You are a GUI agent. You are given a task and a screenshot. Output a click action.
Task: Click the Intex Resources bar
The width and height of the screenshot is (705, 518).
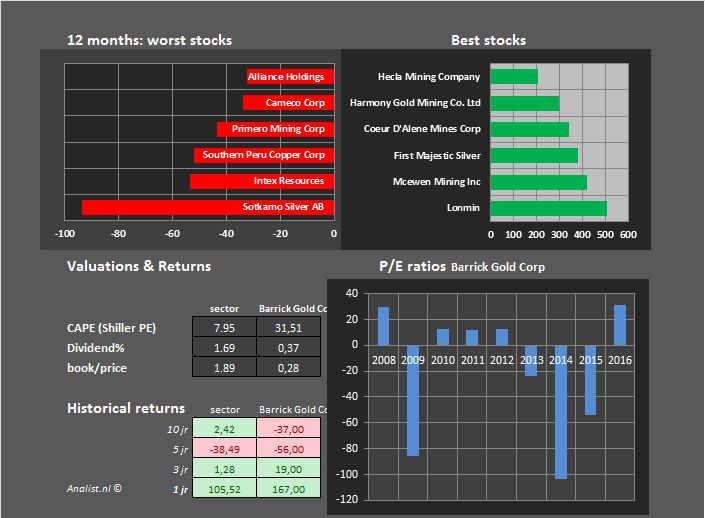pyautogui.click(x=262, y=181)
